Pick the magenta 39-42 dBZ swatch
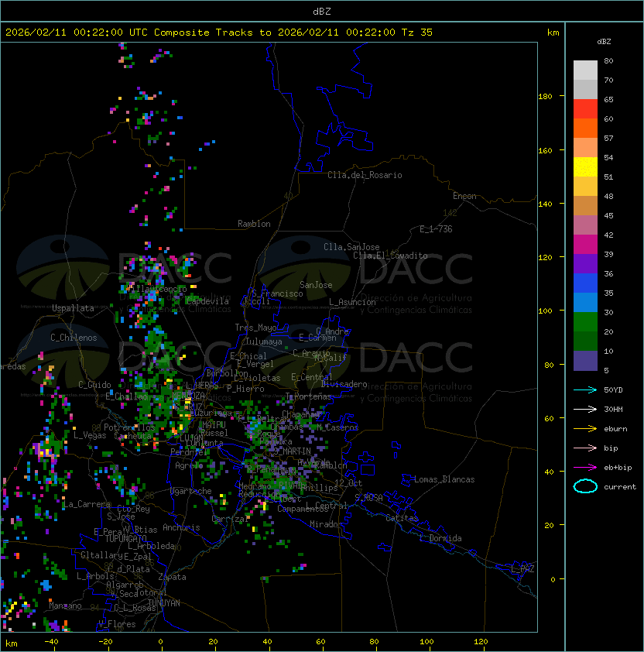Image resolution: width=644 pixels, height=652 pixels. [x=585, y=245]
